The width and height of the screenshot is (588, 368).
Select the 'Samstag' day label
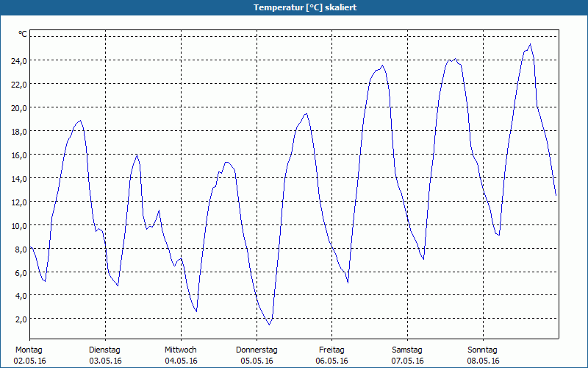pos(407,350)
